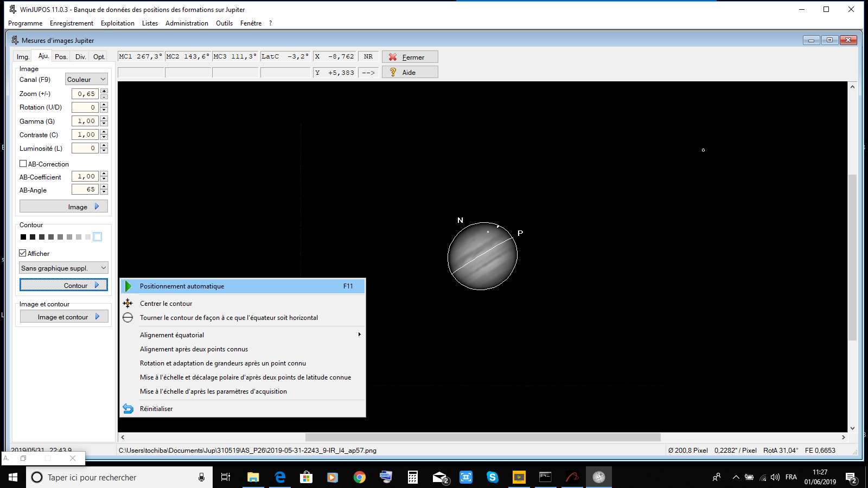Click the Image et contour button
The image size is (868, 488).
point(64,317)
